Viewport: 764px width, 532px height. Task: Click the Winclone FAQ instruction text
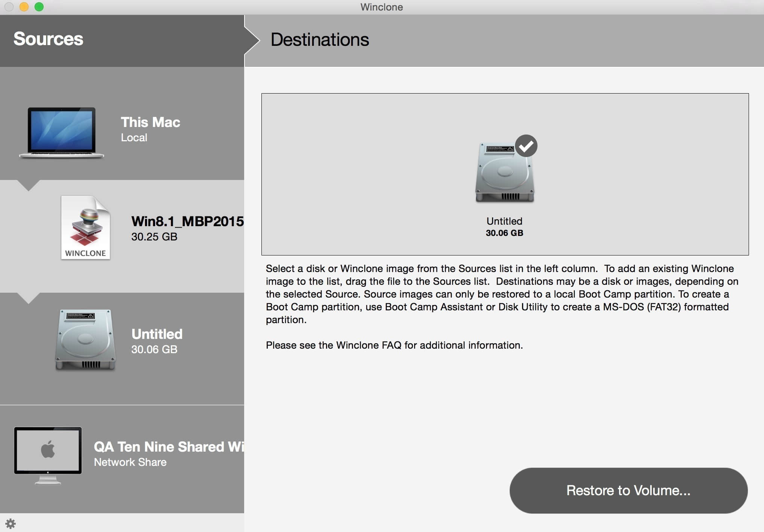(394, 345)
